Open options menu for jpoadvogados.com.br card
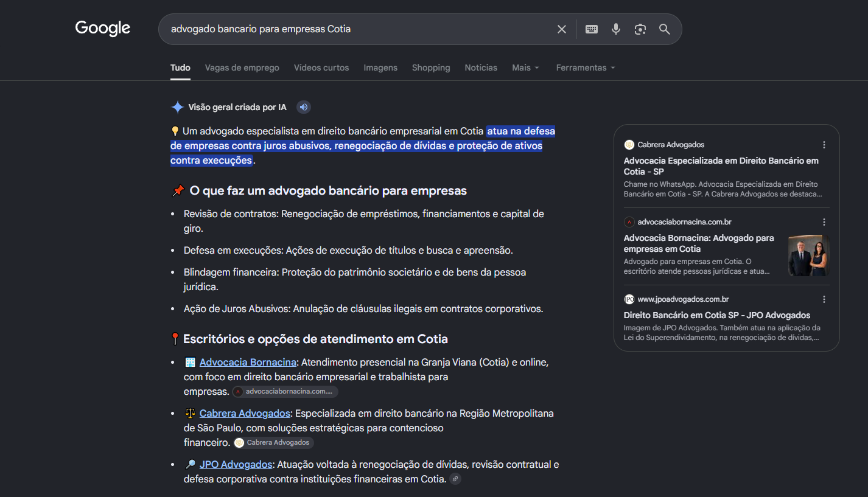The height and width of the screenshot is (497, 868). pos(824,299)
